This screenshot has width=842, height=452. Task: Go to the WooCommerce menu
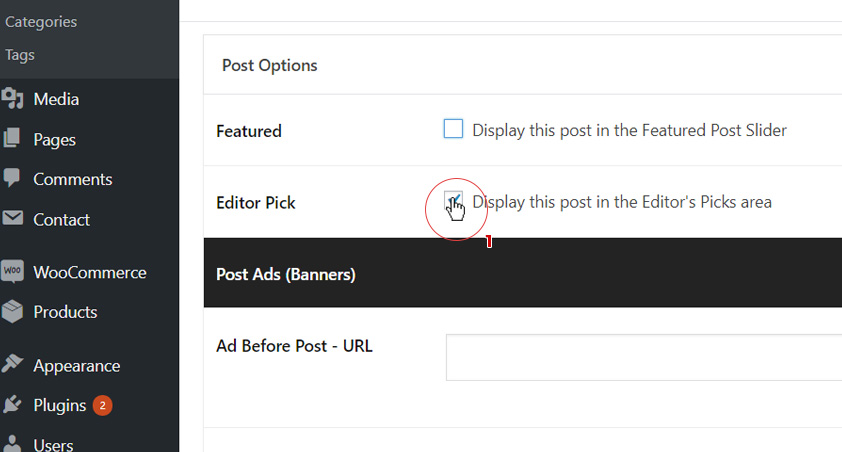(x=89, y=272)
